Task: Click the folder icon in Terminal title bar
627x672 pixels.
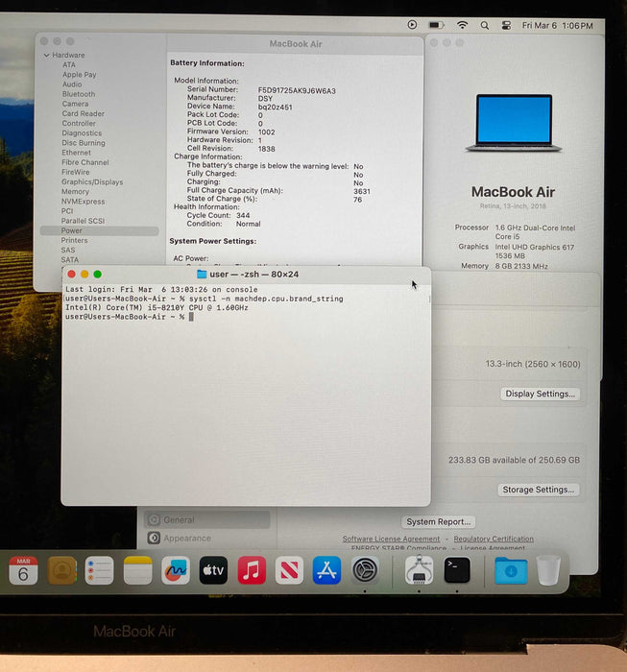Action: pos(202,275)
